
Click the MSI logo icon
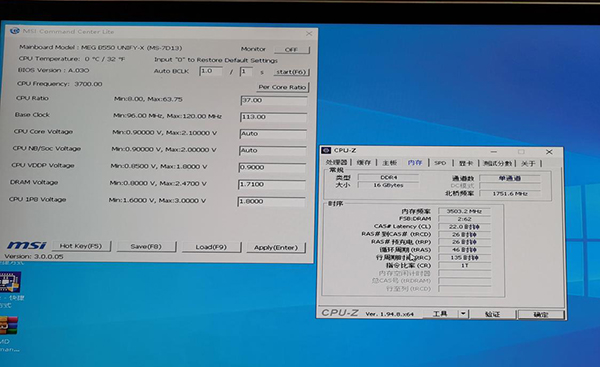pyautogui.click(x=26, y=245)
